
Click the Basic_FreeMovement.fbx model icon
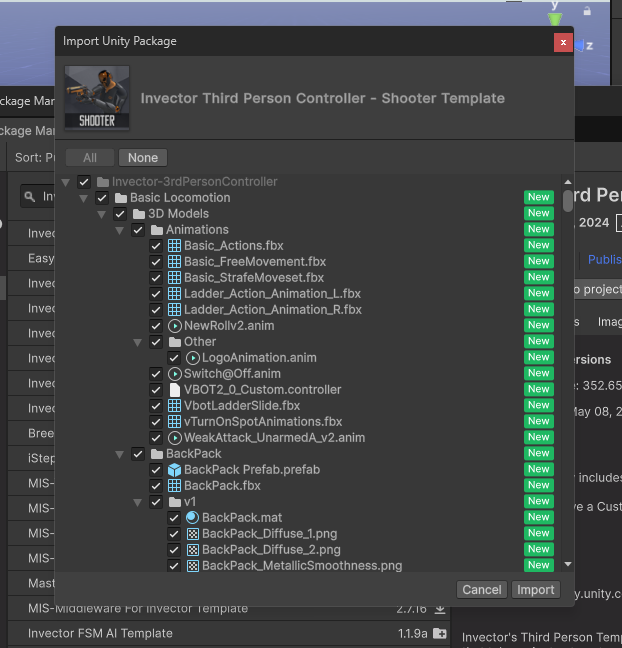(x=174, y=262)
